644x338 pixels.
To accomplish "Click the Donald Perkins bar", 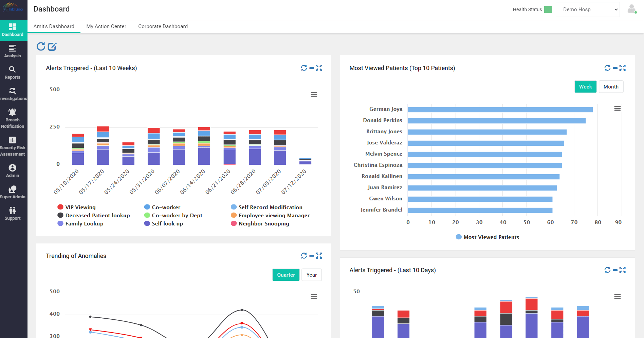I will point(497,121).
